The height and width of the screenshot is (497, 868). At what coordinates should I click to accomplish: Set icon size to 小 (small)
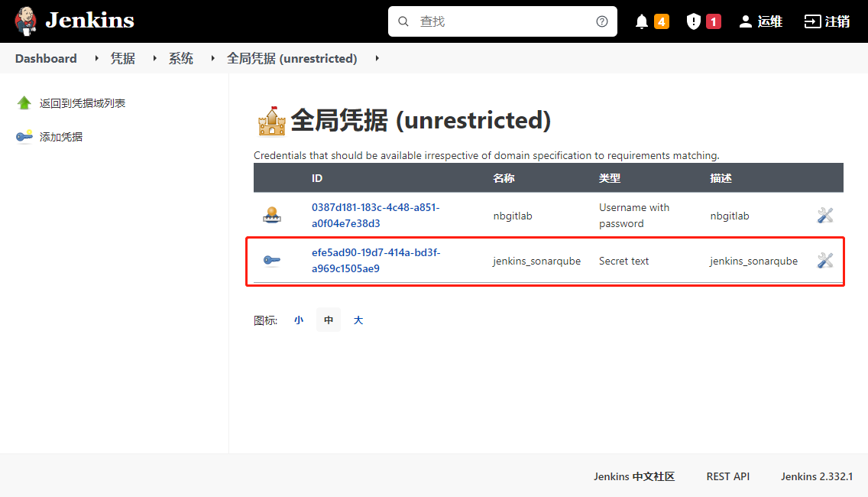point(299,320)
